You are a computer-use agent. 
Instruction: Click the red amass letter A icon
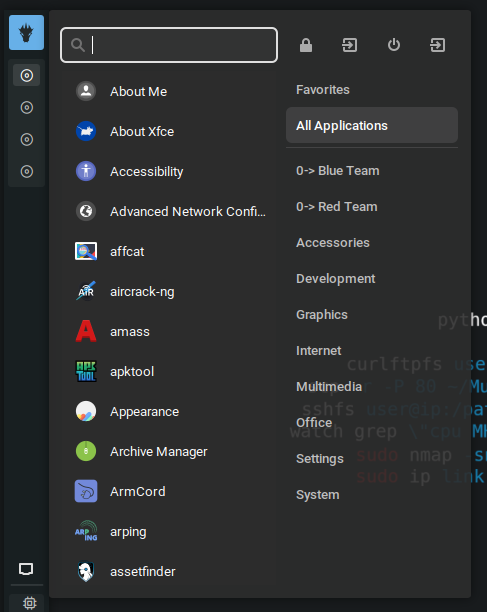click(86, 331)
